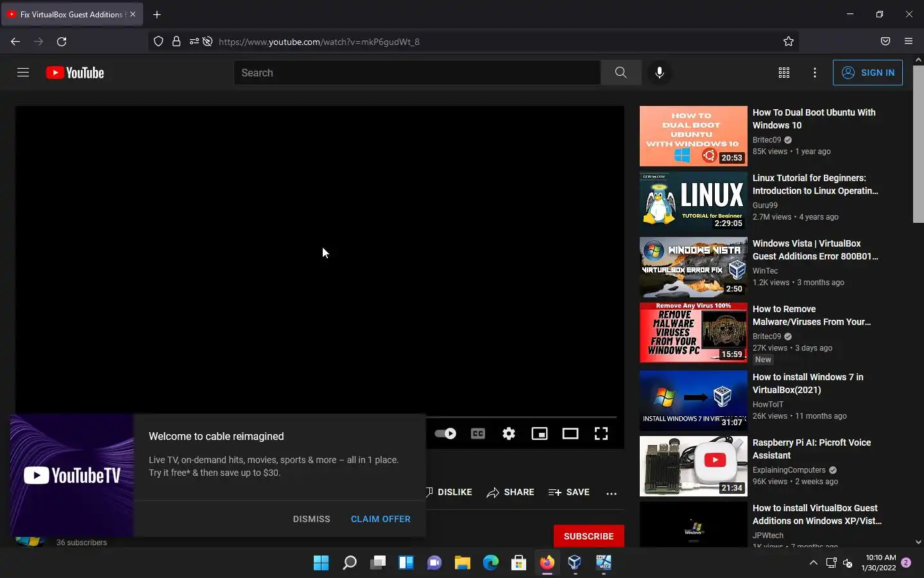
Task: Open Widgets from the taskbar
Action: 406,563
